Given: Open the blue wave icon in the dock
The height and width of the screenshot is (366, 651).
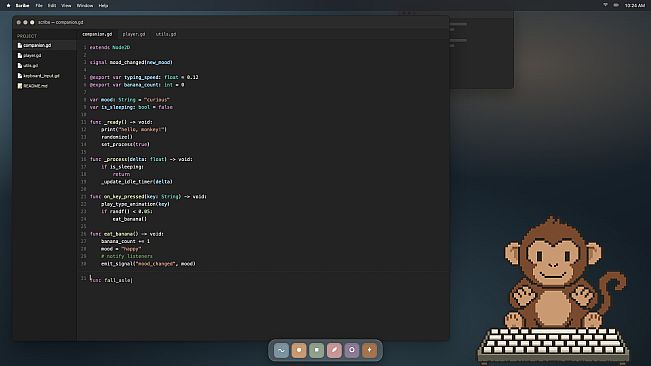Looking at the screenshot, I should [281, 350].
